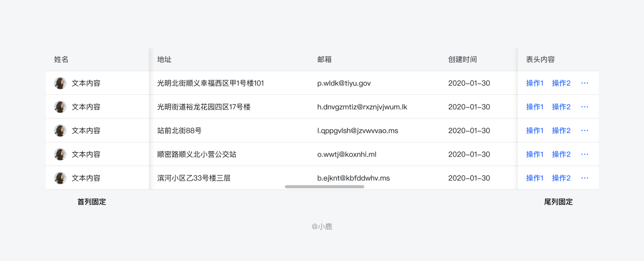Open the more (…) menu for p.wldk@tiyu.gov row
This screenshot has height=261, width=644.
[585, 83]
